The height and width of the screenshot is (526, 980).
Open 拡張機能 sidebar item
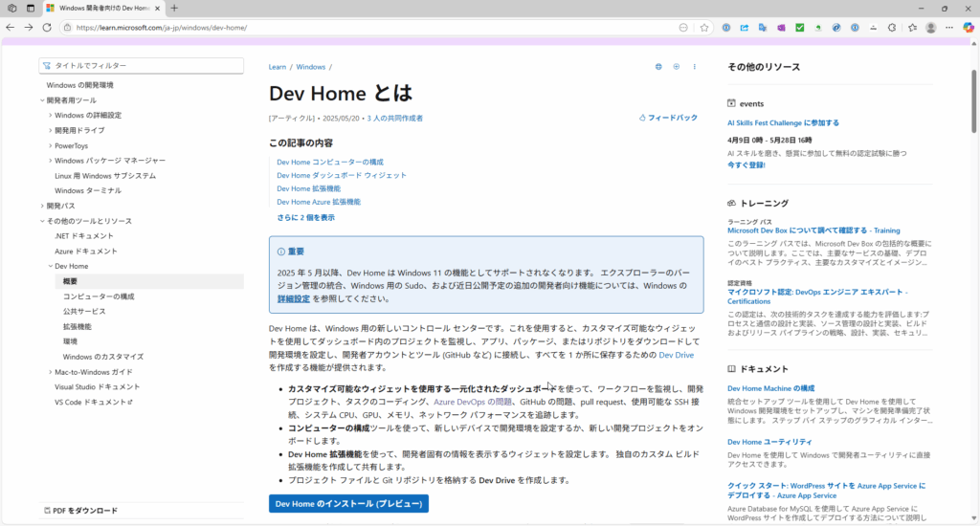pos(77,327)
